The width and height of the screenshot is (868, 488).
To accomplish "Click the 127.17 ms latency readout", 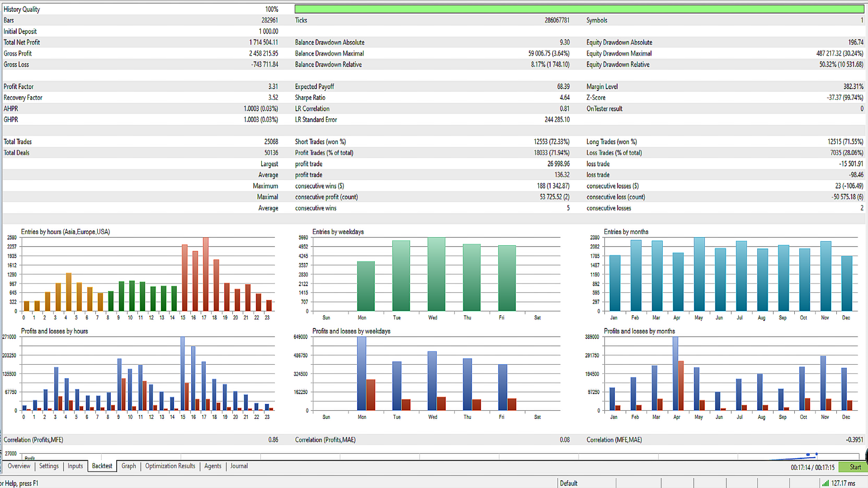I will click(x=844, y=483).
